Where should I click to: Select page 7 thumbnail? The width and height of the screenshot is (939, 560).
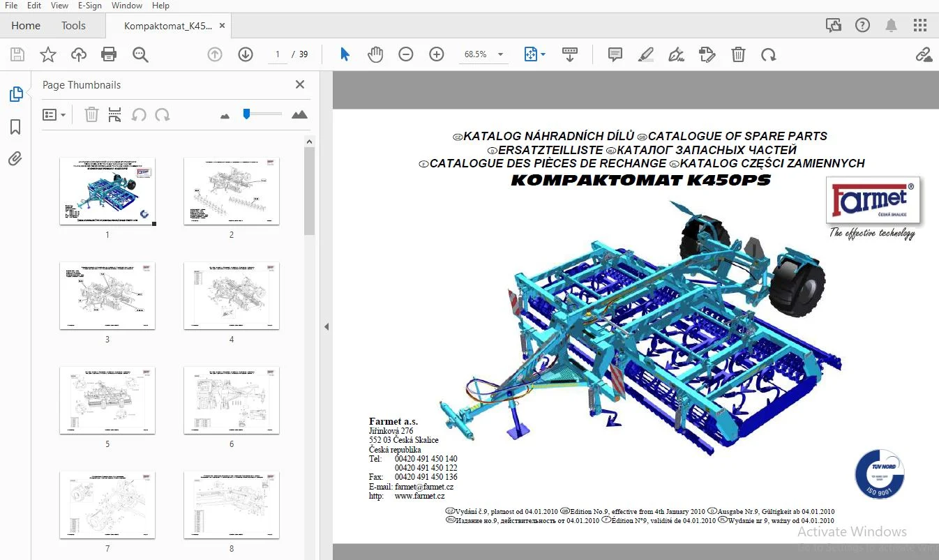107,505
